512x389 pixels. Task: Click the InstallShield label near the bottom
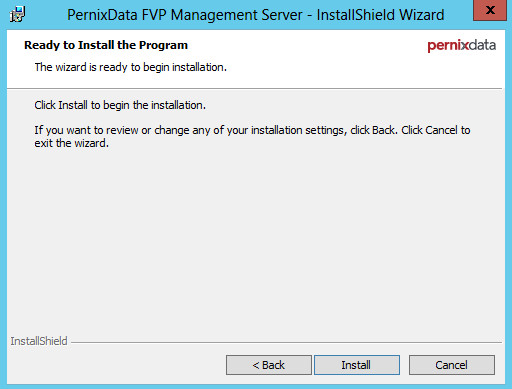click(39, 341)
